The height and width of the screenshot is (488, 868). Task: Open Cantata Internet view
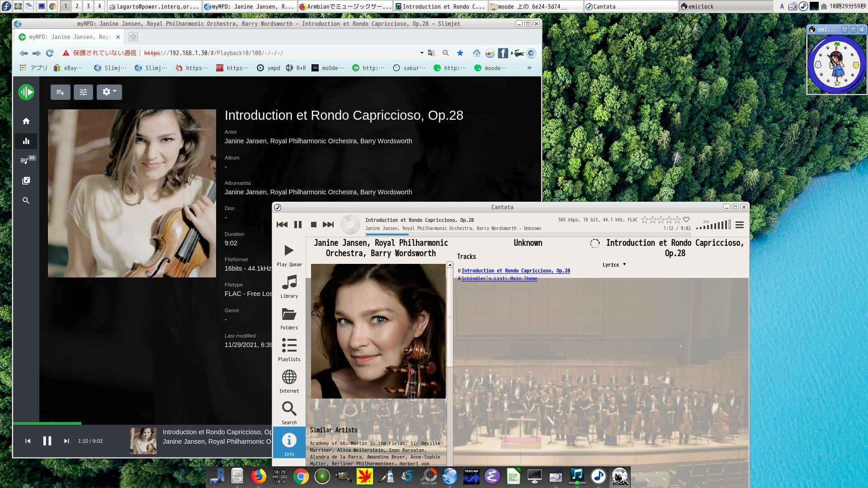[289, 381]
